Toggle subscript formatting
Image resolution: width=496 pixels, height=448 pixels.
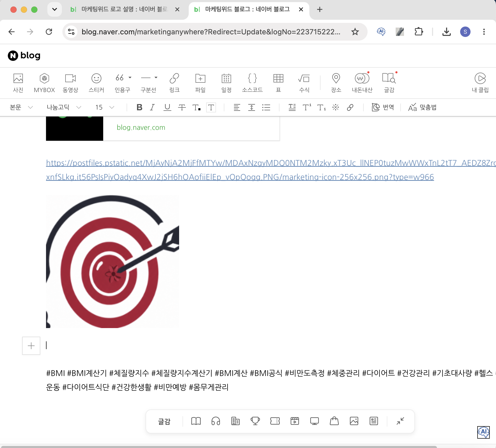point(322,107)
